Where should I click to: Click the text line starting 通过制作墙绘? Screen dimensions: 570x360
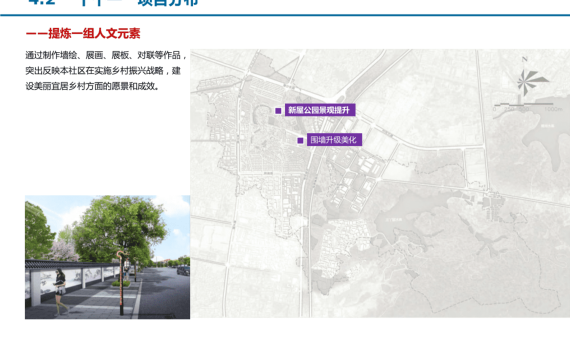(106, 55)
